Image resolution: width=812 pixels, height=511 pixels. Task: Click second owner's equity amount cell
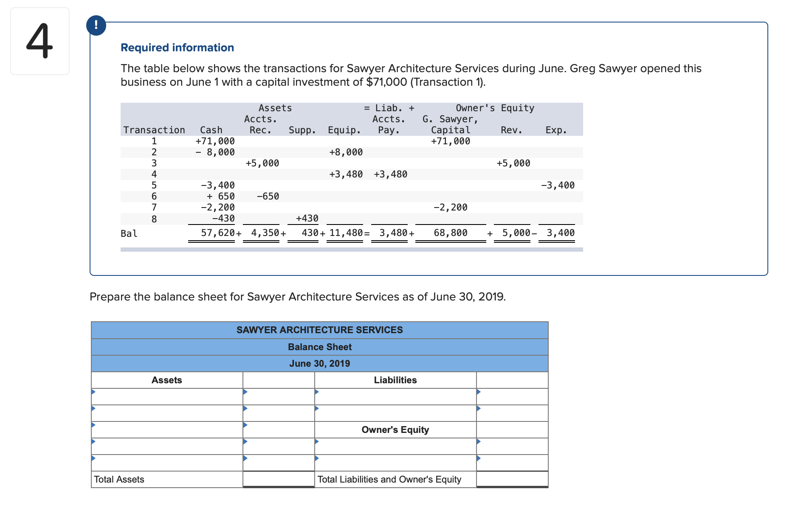[x=512, y=463]
